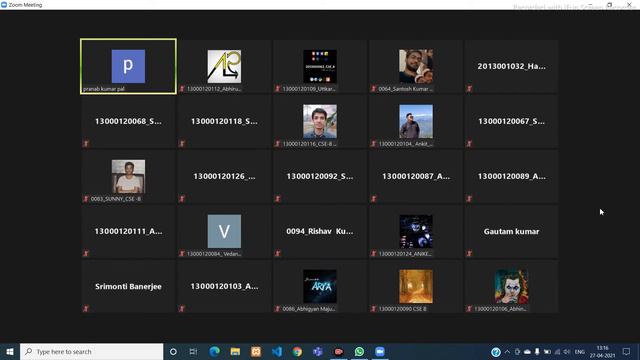Select the 13000120111_A... participant tile
This screenshot has height=360, width=640.
tap(128, 231)
